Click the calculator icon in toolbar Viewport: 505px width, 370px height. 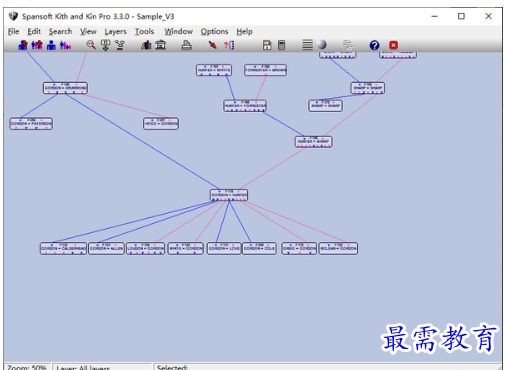[282, 45]
